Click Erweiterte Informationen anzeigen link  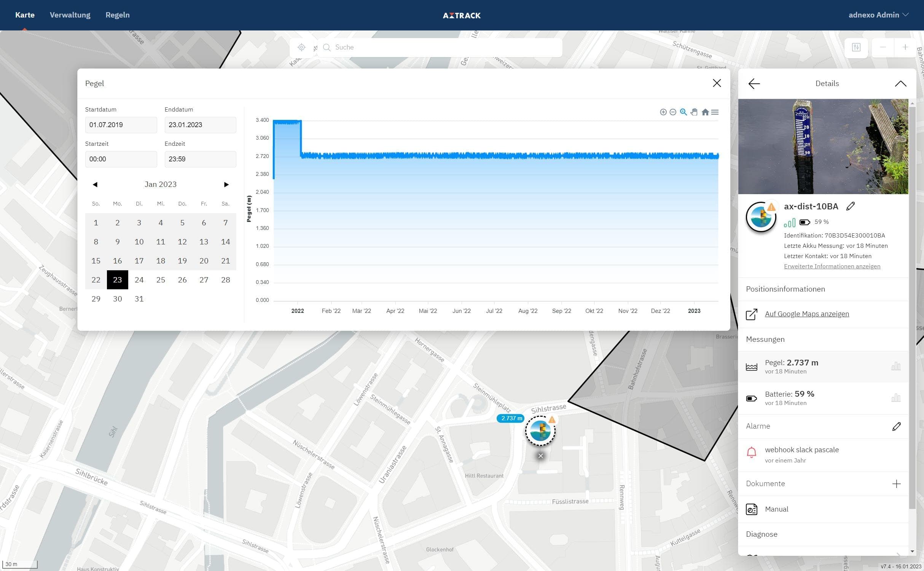pos(832,266)
